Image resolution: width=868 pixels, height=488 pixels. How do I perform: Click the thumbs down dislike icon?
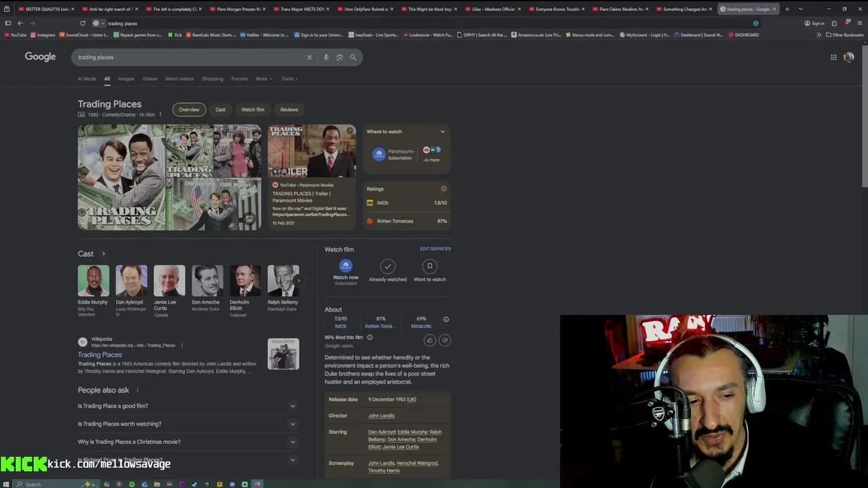pos(444,340)
